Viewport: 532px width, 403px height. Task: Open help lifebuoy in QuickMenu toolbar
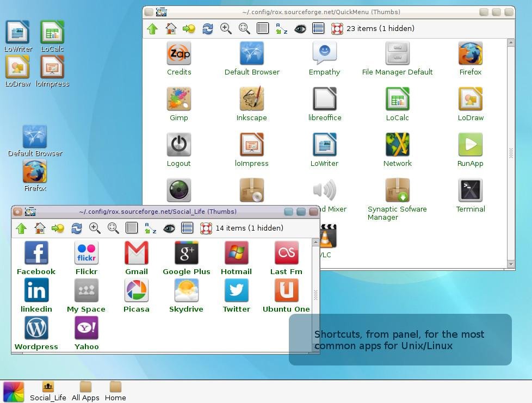point(337,29)
